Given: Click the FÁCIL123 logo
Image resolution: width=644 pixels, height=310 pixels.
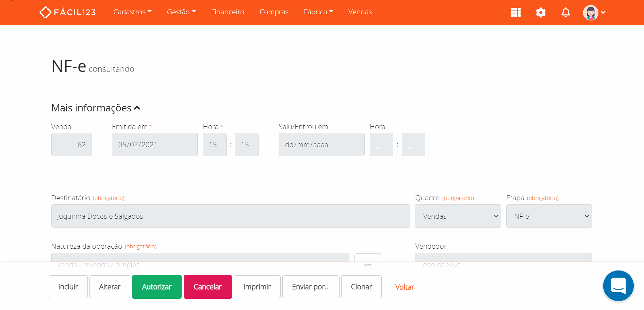Looking at the screenshot, I should pyautogui.click(x=68, y=12).
